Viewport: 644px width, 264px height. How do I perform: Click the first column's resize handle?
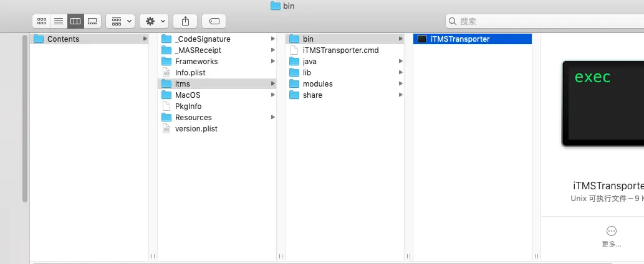click(x=153, y=256)
